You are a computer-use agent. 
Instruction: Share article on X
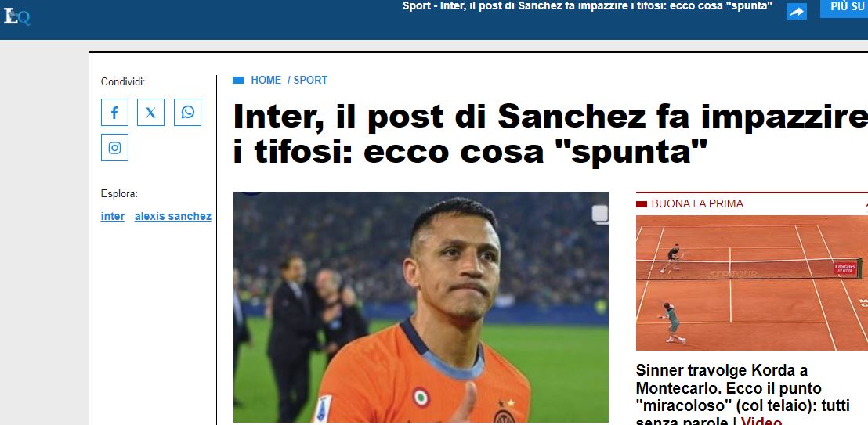coord(150,113)
